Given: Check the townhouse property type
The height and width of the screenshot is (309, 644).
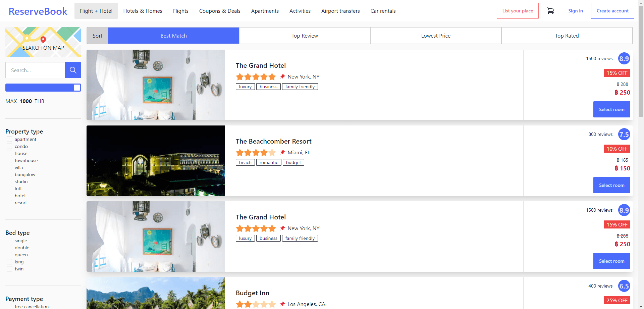Looking at the screenshot, I should coord(9,160).
